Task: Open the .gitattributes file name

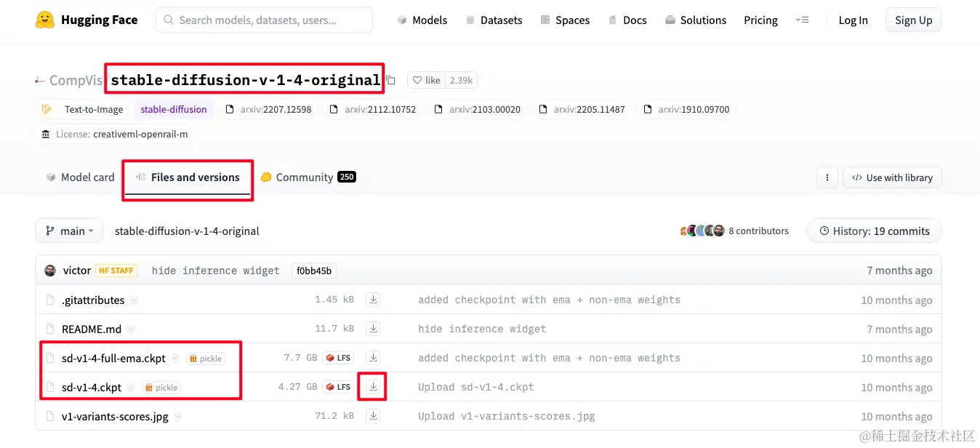Action: tap(93, 300)
